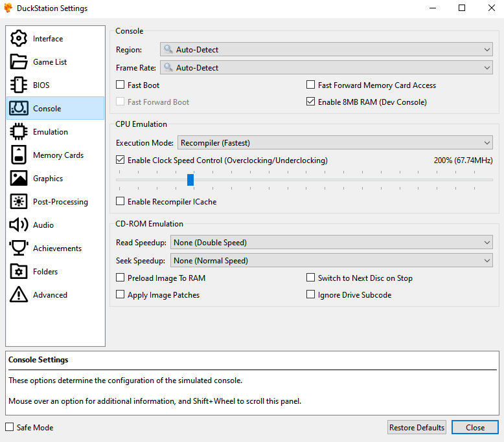504x442 pixels.
Task: Open the Read Speedup dropdown
Action: [x=332, y=242]
